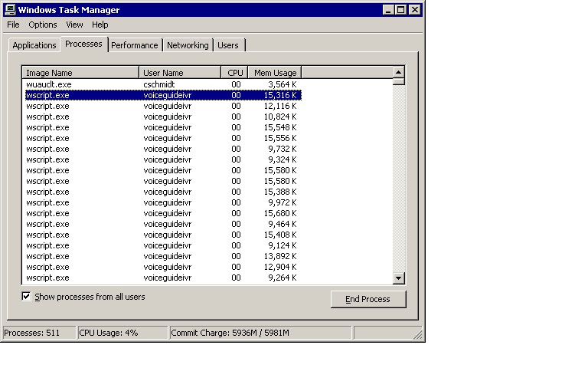Open the Help menu
The image size is (588, 368).
(100, 25)
